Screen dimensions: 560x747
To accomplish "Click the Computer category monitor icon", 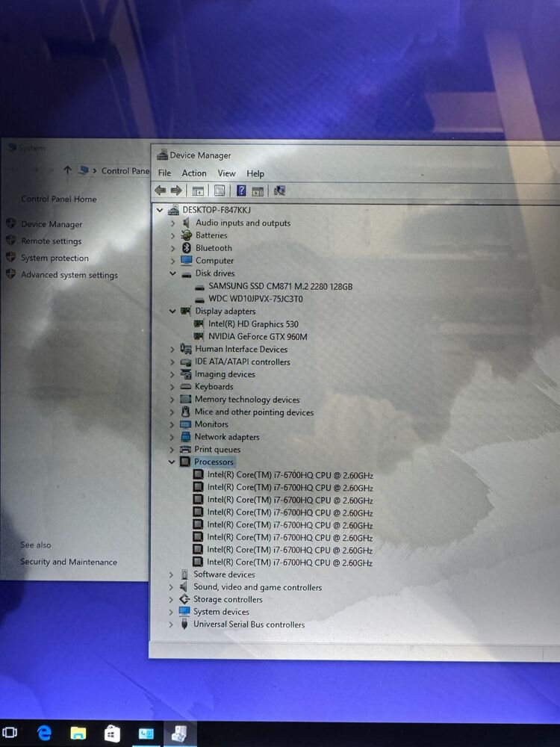I will pyautogui.click(x=187, y=261).
